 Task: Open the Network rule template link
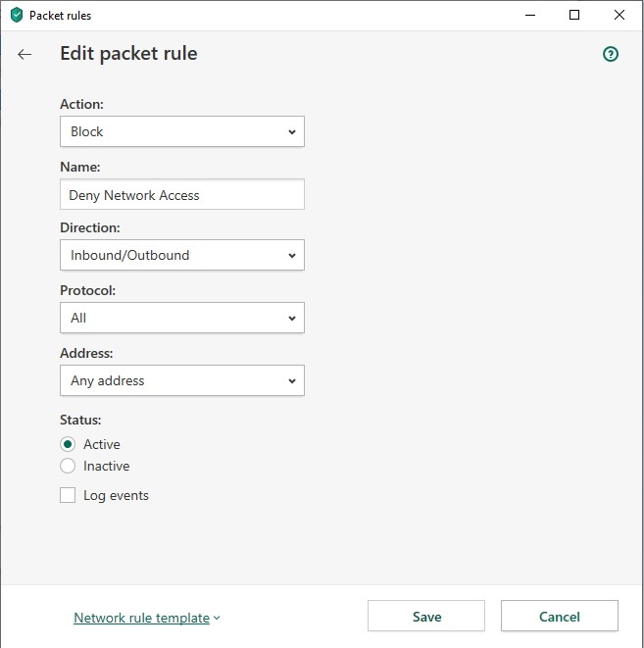coord(142,619)
